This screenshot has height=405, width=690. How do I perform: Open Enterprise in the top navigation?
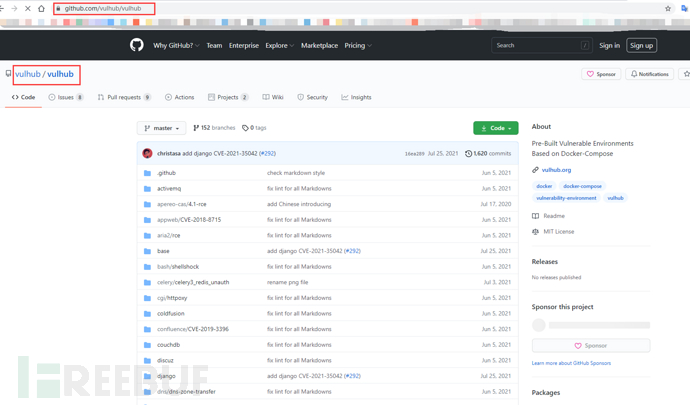pos(244,45)
